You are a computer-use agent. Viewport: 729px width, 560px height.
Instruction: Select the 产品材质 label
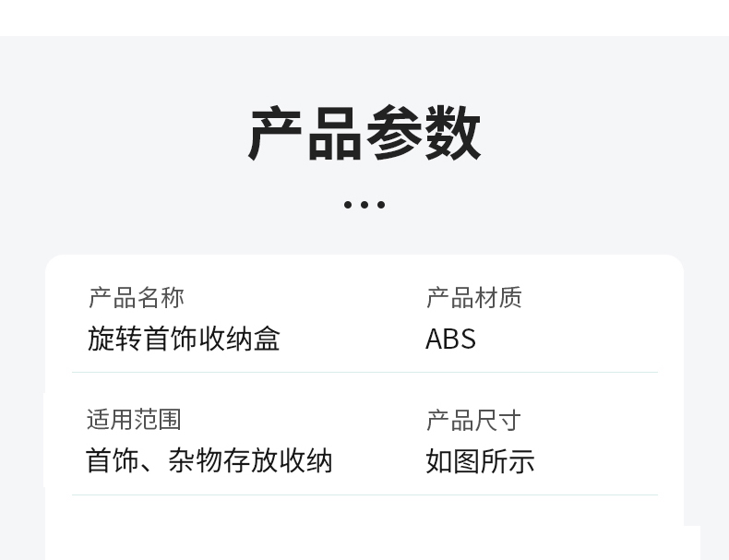pos(474,297)
